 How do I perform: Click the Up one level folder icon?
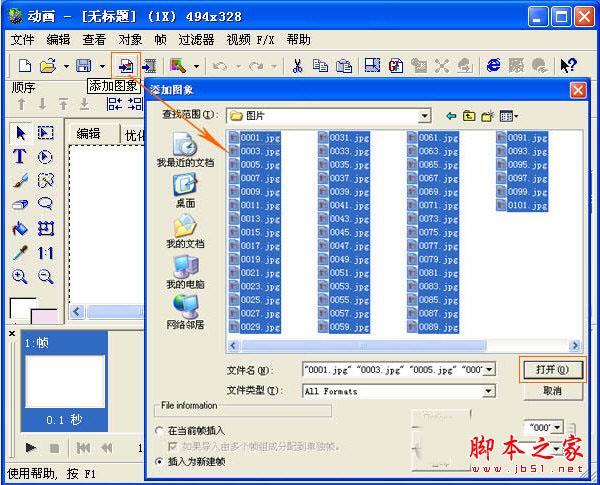[x=469, y=116]
